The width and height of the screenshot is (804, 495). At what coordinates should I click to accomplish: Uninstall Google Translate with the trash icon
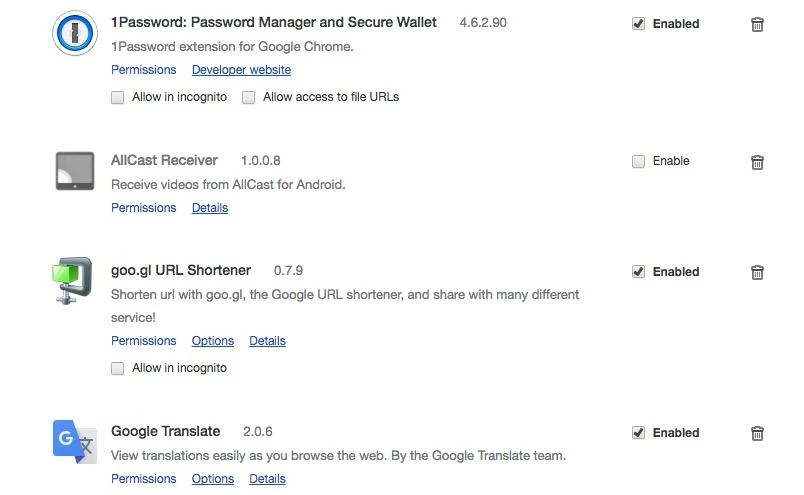point(757,433)
